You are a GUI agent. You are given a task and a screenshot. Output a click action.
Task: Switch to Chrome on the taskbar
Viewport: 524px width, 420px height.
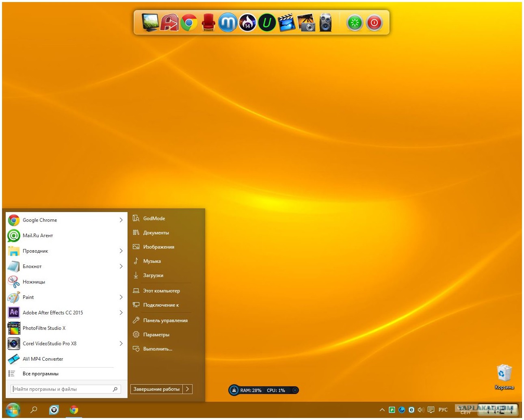coord(74,410)
